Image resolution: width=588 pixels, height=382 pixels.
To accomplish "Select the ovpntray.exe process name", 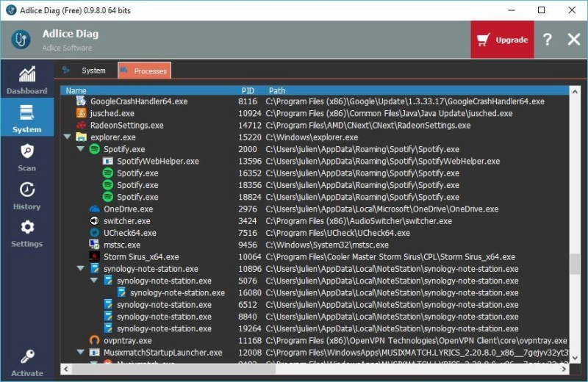I will [127, 341].
